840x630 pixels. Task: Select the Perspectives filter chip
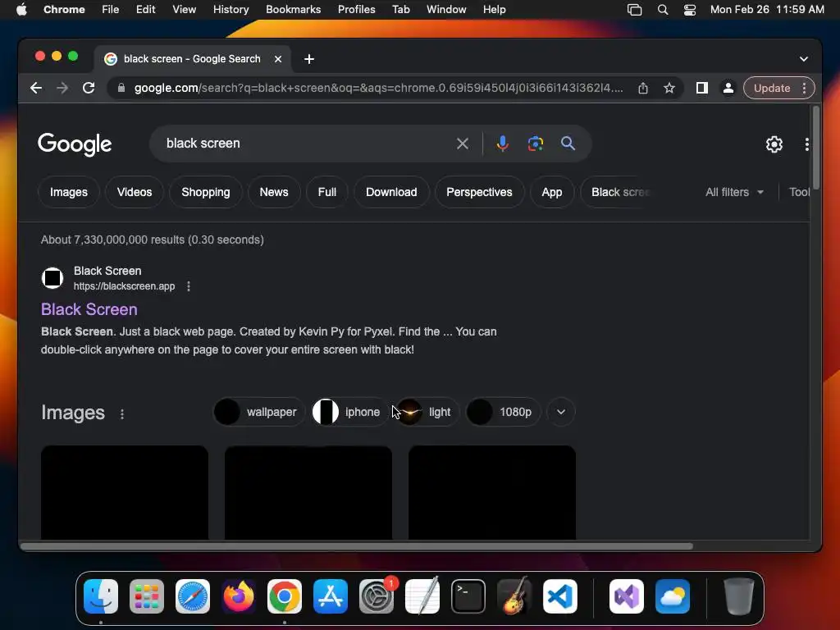coord(479,192)
